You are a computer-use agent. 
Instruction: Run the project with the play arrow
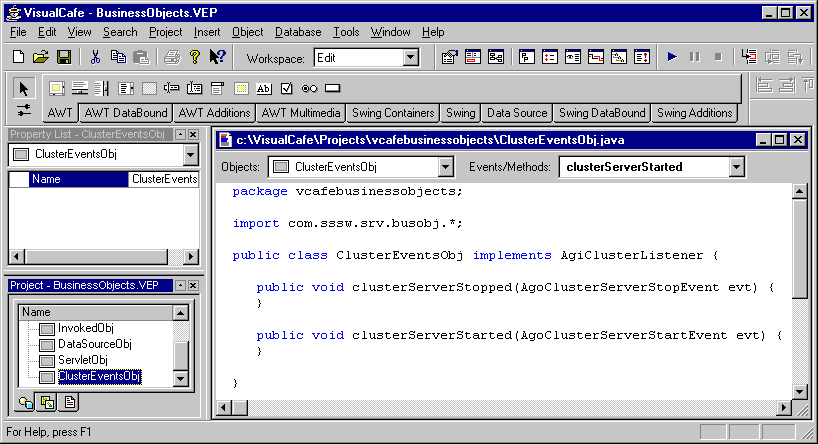click(x=672, y=57)
